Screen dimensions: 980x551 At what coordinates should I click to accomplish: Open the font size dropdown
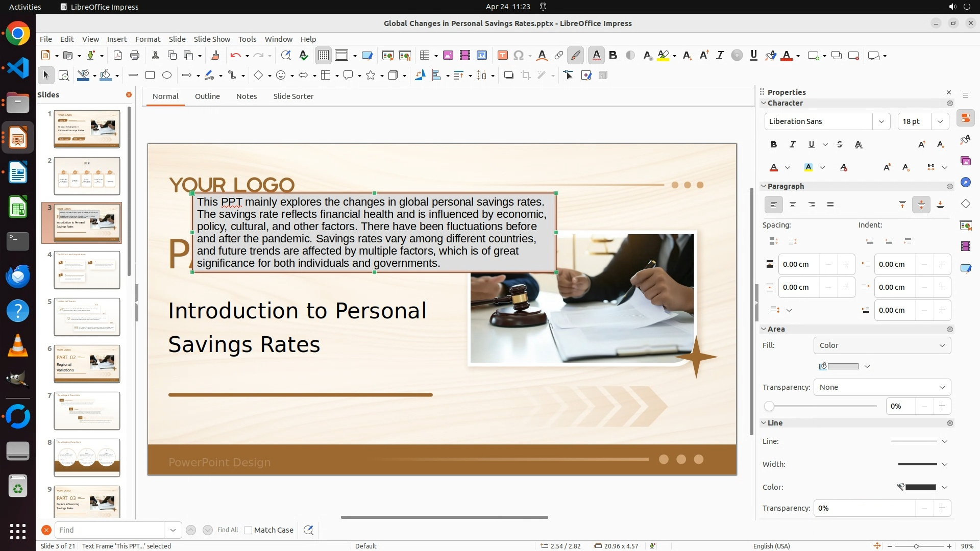pos(940,121)
